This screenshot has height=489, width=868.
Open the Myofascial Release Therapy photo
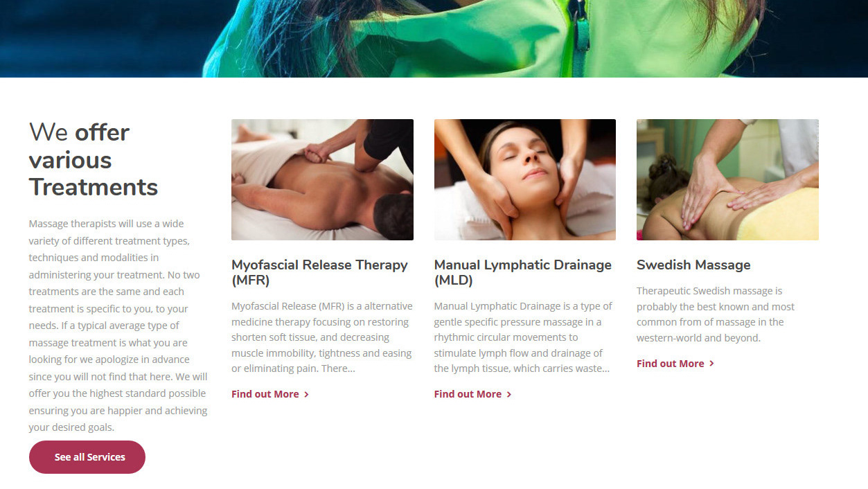pyautogui.click(x=322, y=180)
